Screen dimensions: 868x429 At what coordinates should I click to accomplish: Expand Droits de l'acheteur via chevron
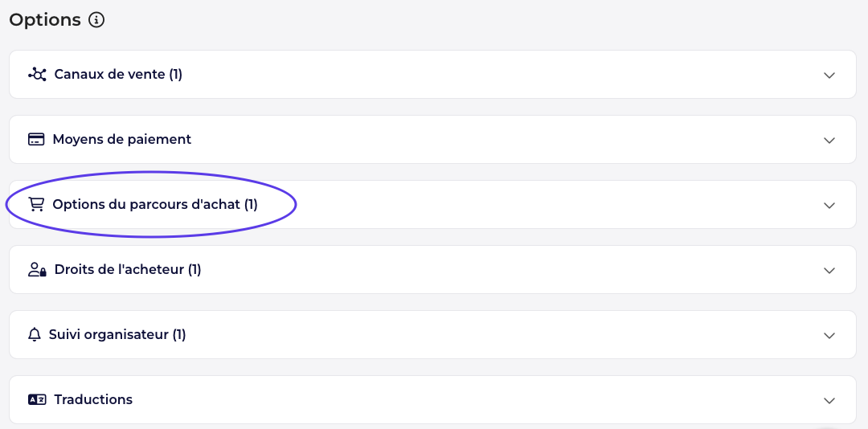coord(829,270)
